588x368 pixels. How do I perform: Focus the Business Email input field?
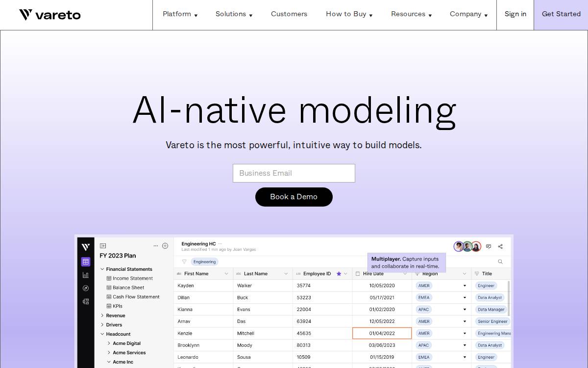[x=294, y=173]
